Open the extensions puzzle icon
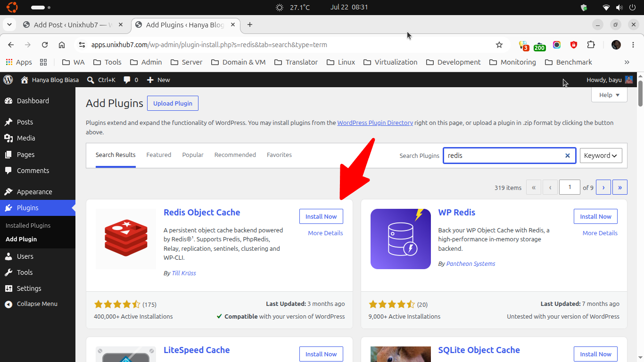This screenshot has width=644, height=362. click(591, 45)
